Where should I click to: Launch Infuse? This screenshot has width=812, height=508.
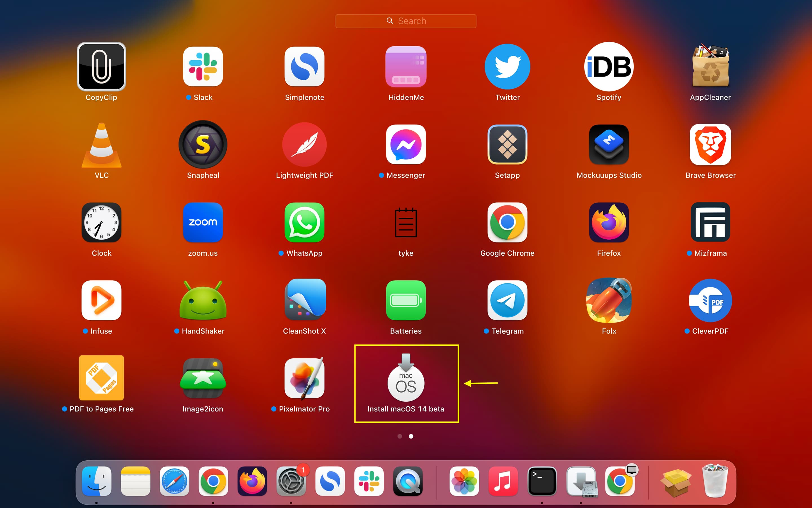(x=101, y=300)
